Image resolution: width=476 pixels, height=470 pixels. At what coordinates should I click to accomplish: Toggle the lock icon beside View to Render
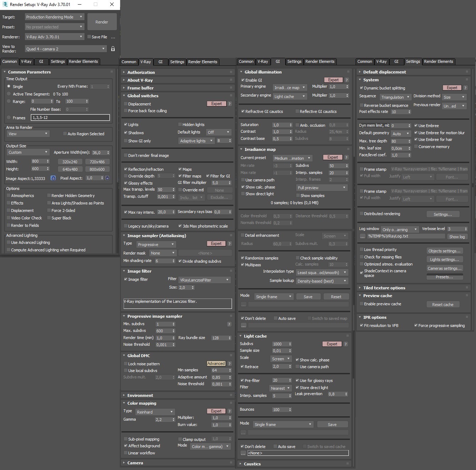click(113, 49)
